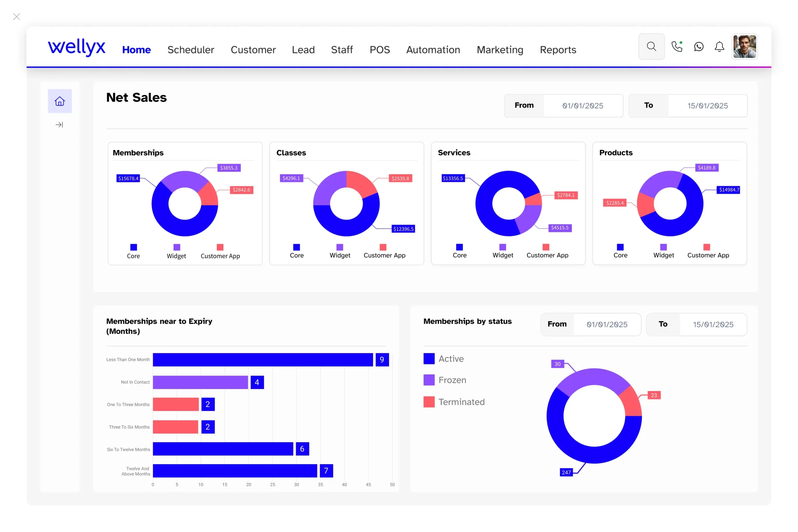This screenshot has height=532, width=798.
Task: Click the home icon in sidebar
Action: 60,101
